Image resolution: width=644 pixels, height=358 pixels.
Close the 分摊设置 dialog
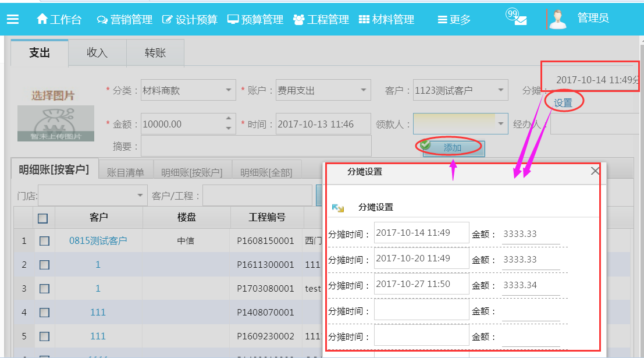click(595, 171)
